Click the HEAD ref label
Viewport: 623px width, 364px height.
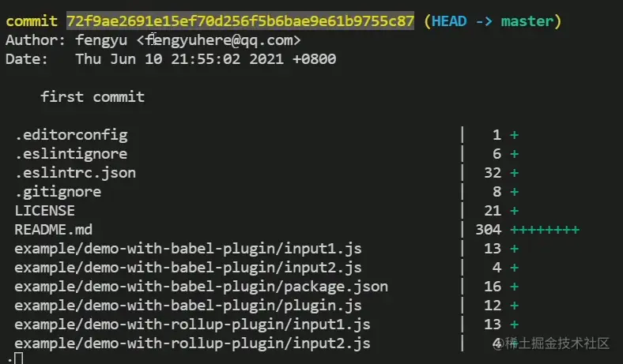(x=449, y=21)
